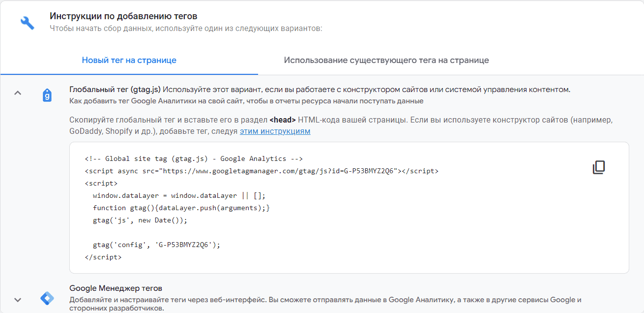The width and height of the screenshot is (644, 313).
Task: Click the Google Tag Manager diamond icon
Action: tap(47, 299)
